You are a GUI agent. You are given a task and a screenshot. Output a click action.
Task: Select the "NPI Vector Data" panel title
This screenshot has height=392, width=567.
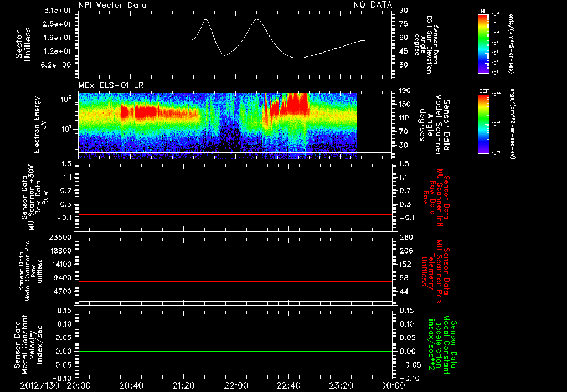(112, 5)
